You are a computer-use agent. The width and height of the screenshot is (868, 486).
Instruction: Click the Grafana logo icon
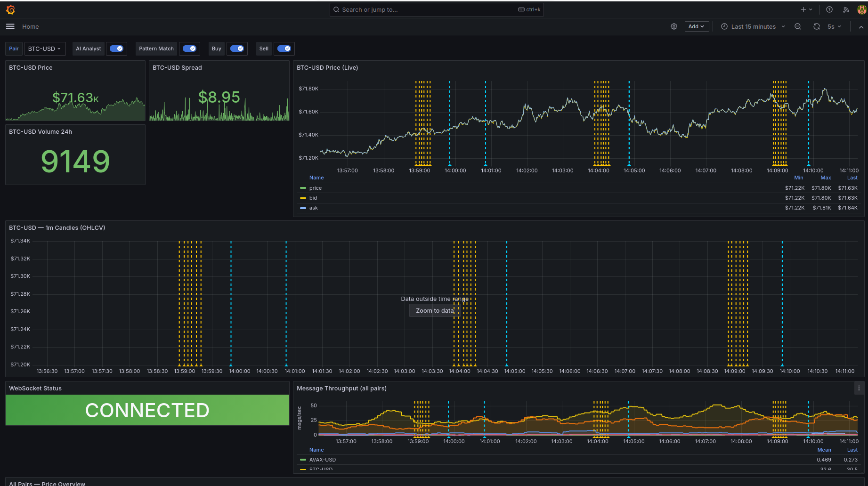[x=10, y=9]
